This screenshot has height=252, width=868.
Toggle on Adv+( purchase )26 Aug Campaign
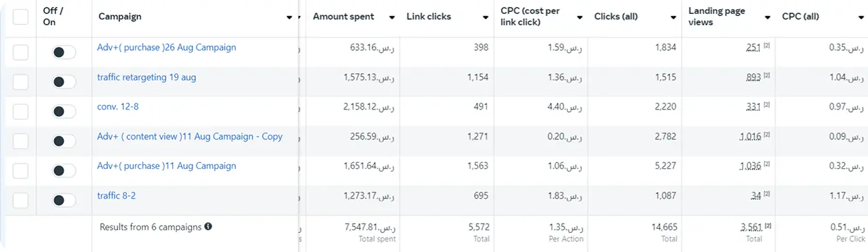point(64,52)
